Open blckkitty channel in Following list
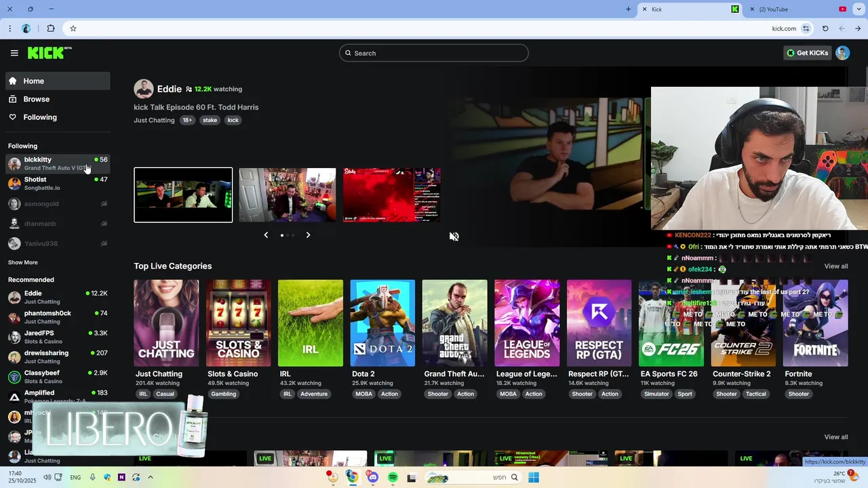Viewport: 868px width, 488px height. [x=58, y=163]
